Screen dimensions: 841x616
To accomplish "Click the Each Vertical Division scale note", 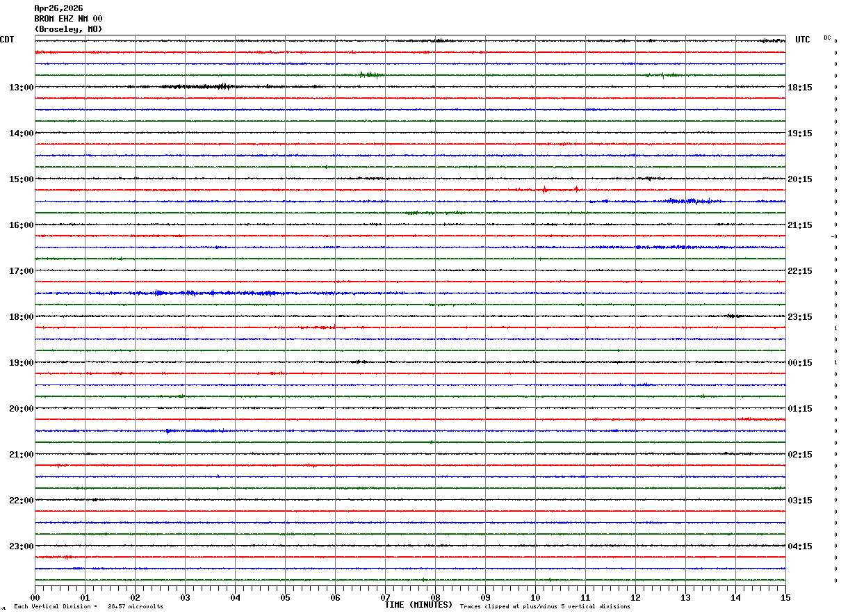I will (x=88, y=607).
